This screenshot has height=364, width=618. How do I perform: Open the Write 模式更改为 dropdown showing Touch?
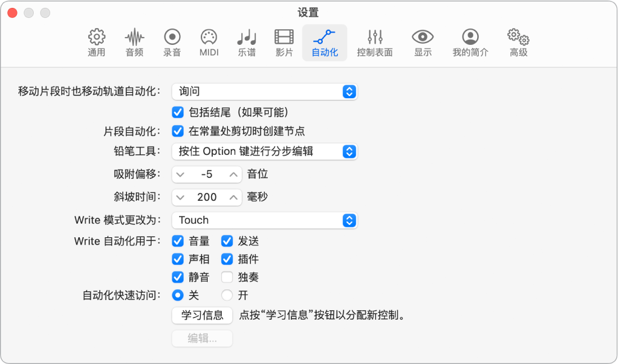(264, 220)
